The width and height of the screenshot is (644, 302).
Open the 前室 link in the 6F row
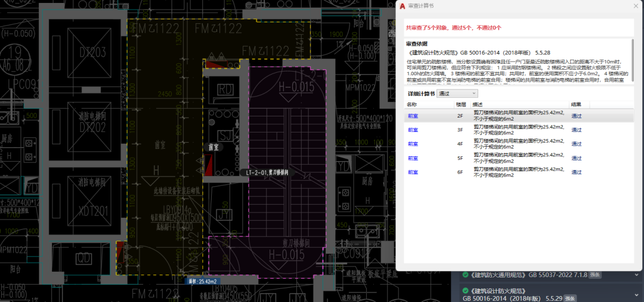pos(413,172)
